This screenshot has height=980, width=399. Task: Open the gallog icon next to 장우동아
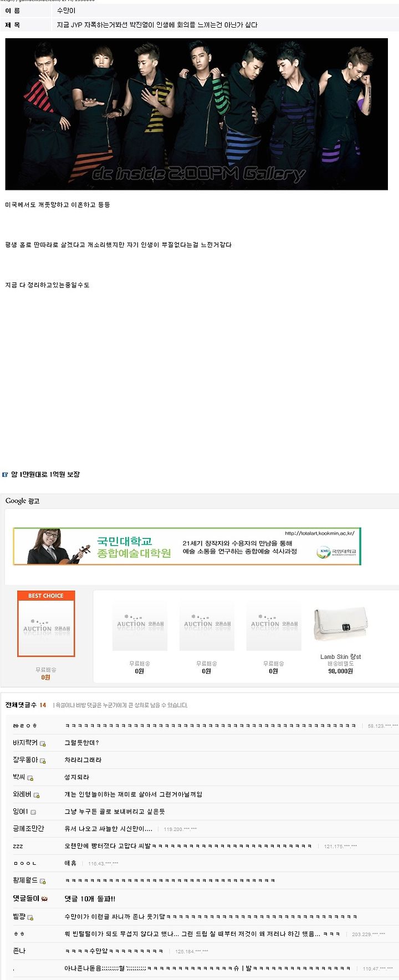point(43,761)
